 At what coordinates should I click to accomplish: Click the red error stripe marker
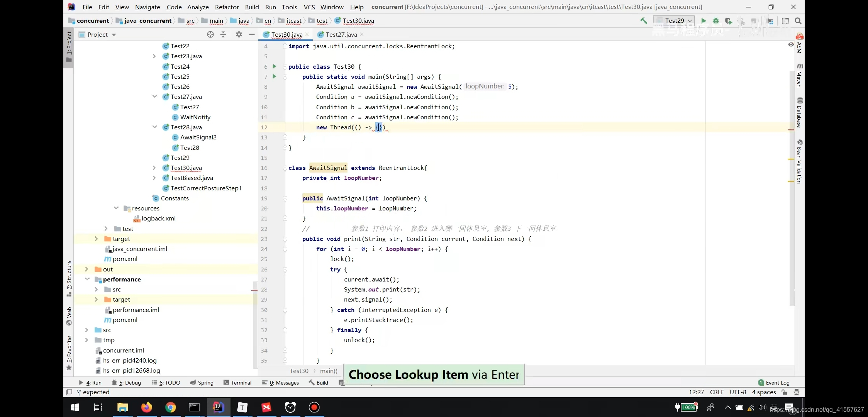(791, 130)
